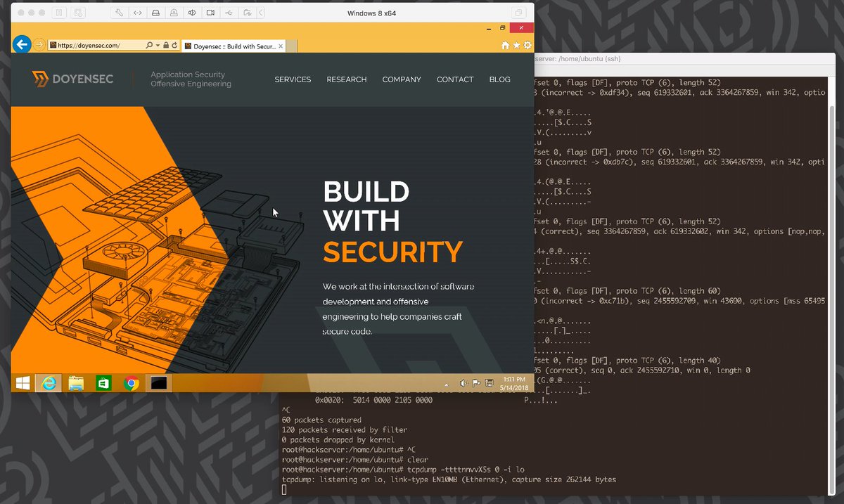Open the BLOG menu item on the Doyensec site
This screenshot has height=504, width=844.
(x=500, y=79)
